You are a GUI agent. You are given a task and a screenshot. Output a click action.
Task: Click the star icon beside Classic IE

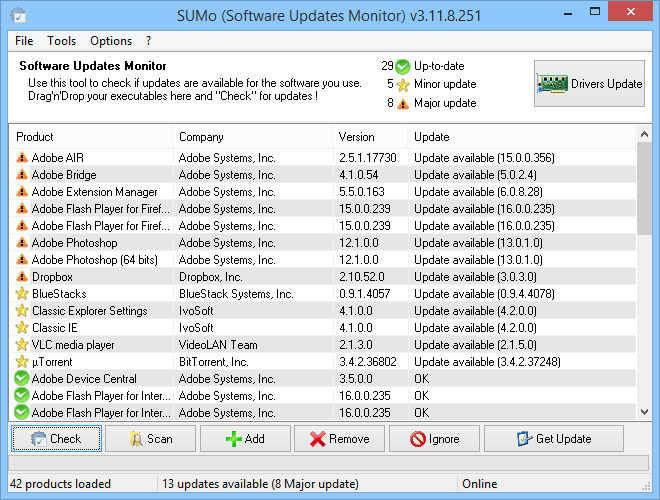(22, 328)
